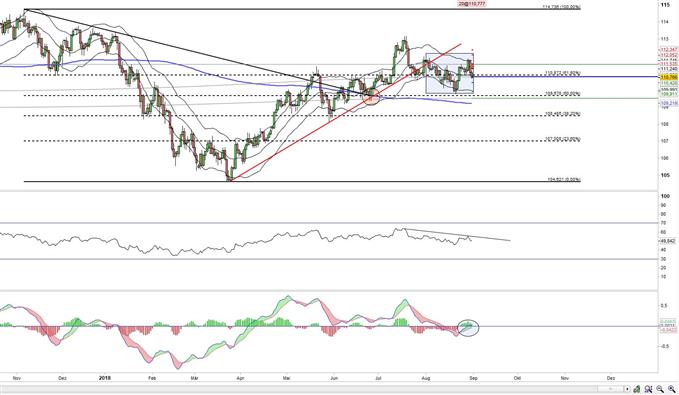Click the 115 price axis label
The height and width of the screenshot is (395, 679).
click(665, 4)
